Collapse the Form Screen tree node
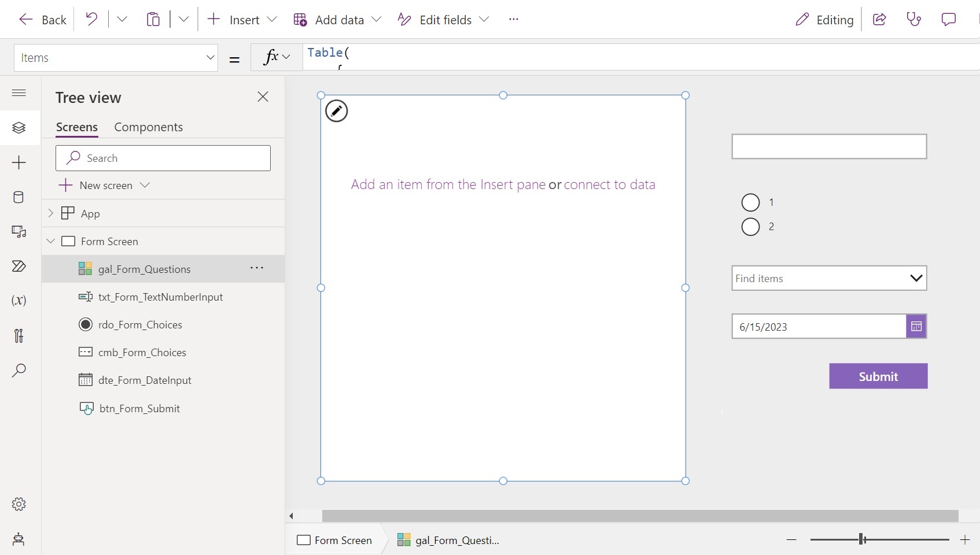 50,241
